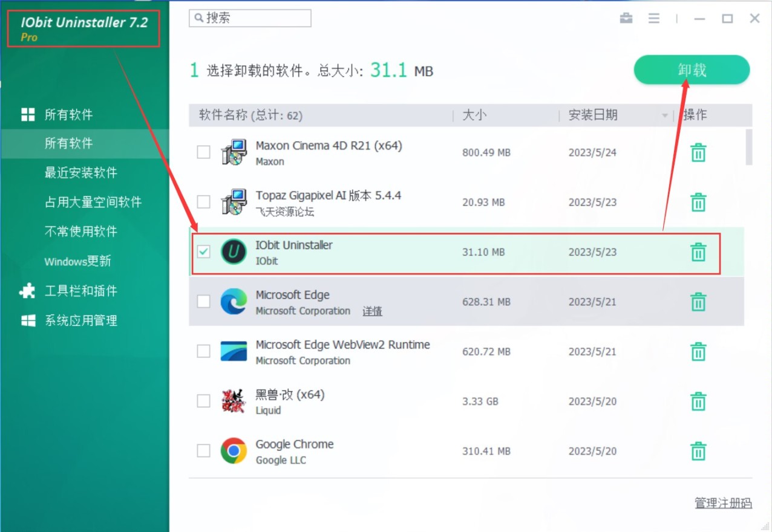Click the vertical scrollbar thumb of software list
Image resolution: width=772 pixels, height=532 pixels.
tap(749, 147)
